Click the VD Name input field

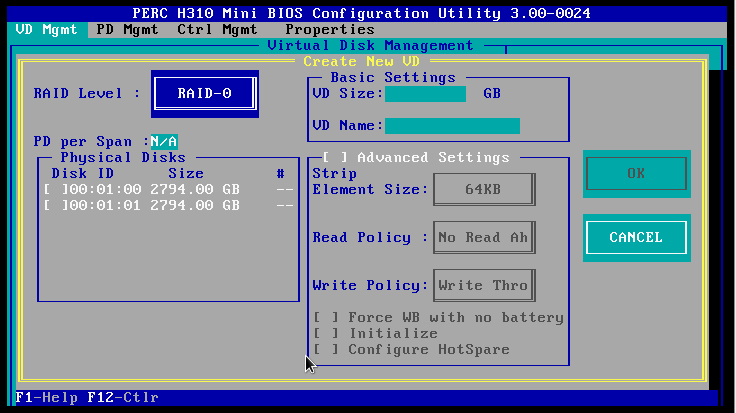[452, 125]
